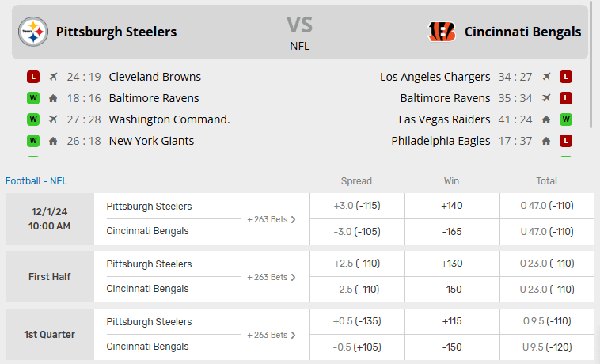Select 1st Quarter Steelers +115 win odds
The image size is (600, 364).
click(452, 322)
